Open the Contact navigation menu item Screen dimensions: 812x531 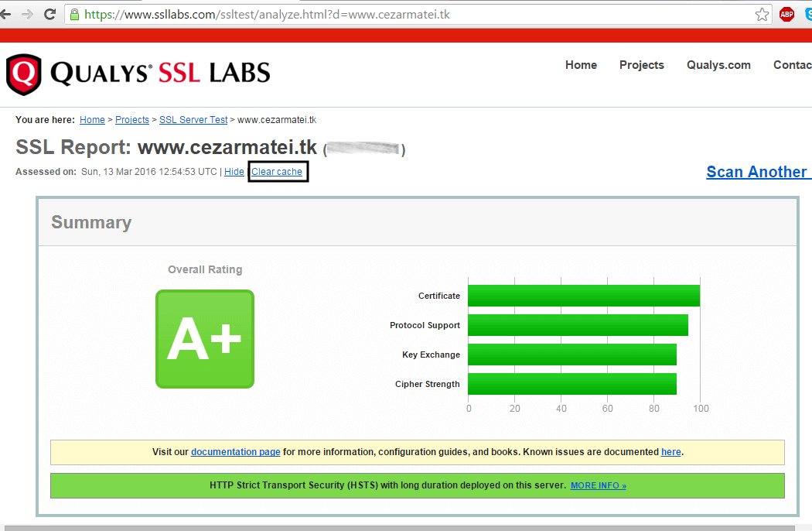[793, 65]
